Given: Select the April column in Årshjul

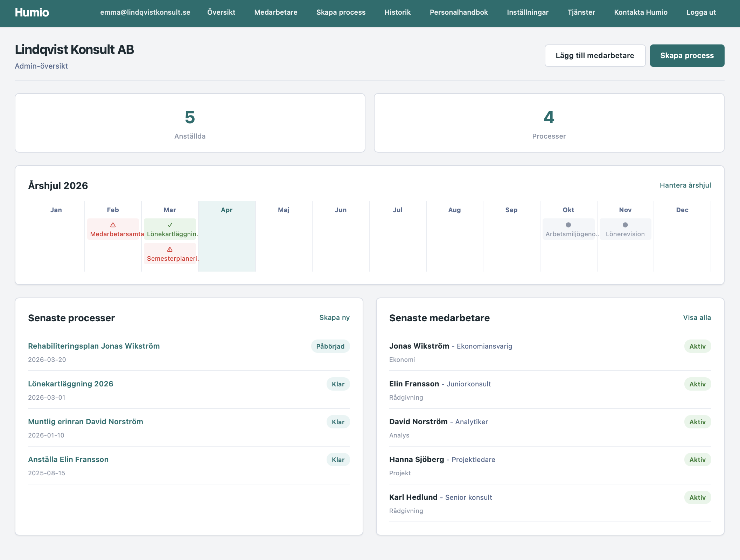Looking at the screenshot, I should coord(227,236).
